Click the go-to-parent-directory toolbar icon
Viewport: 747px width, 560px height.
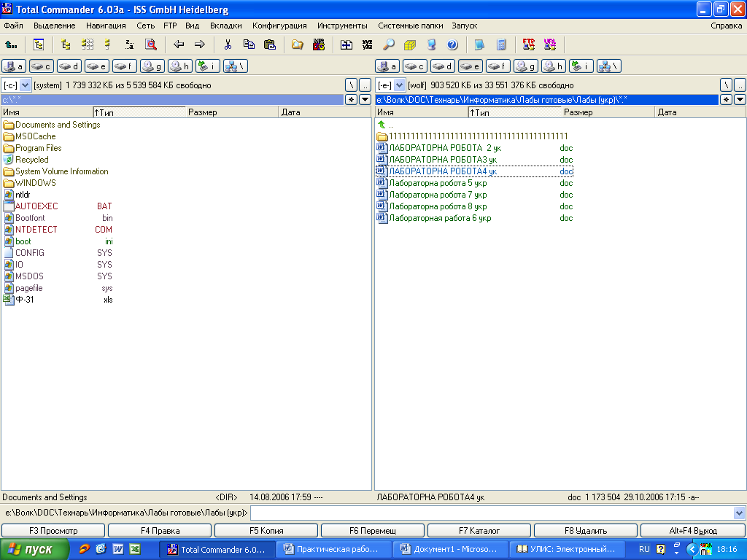(x=11, y=44)
